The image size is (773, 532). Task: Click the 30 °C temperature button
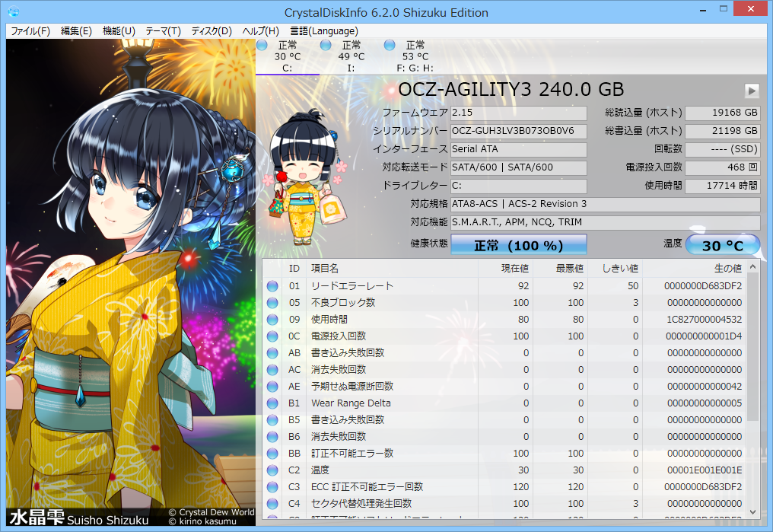coord(723,245)
